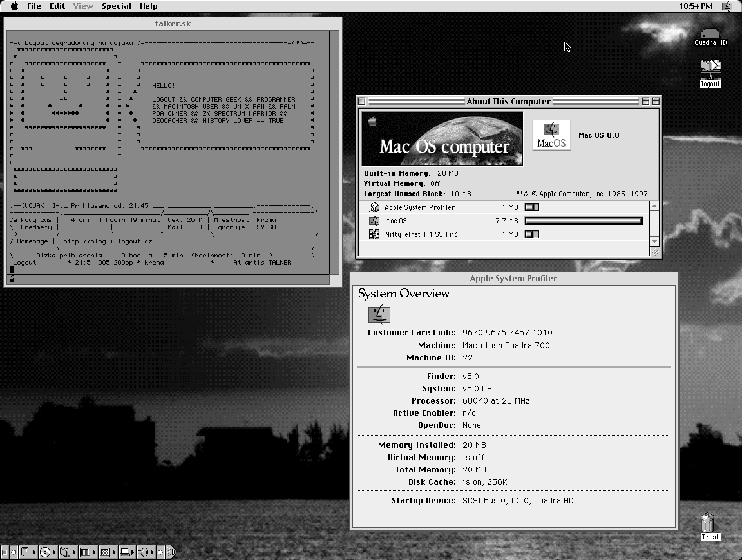Open the CD player Control Strip module
Viewport: 742px width, 560px height.
click(45, 552)
